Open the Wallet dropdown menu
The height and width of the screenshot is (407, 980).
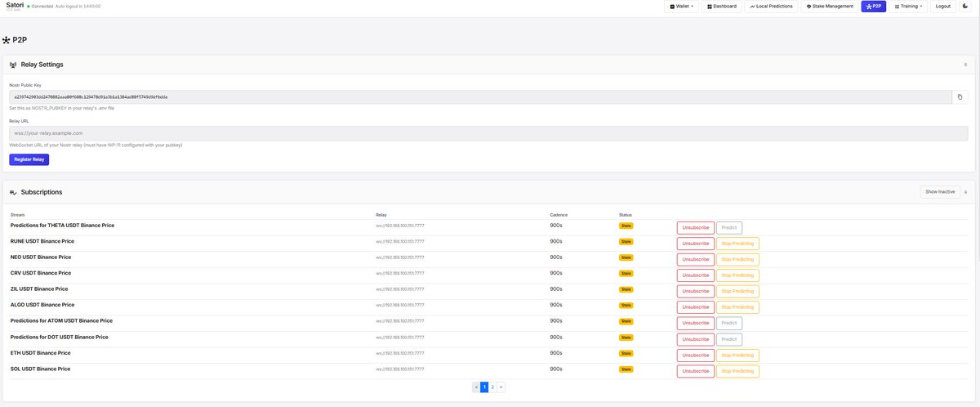682,6
